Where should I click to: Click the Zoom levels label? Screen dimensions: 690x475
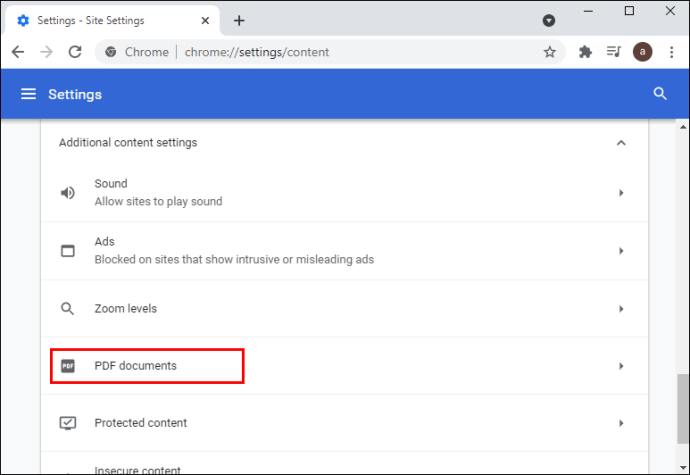click(125, 309)
